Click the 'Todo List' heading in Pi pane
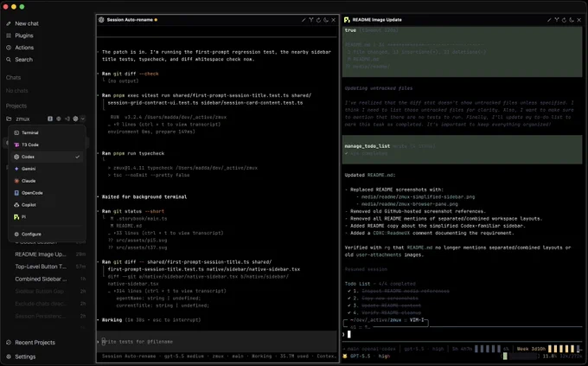 (x=357, y=284)
